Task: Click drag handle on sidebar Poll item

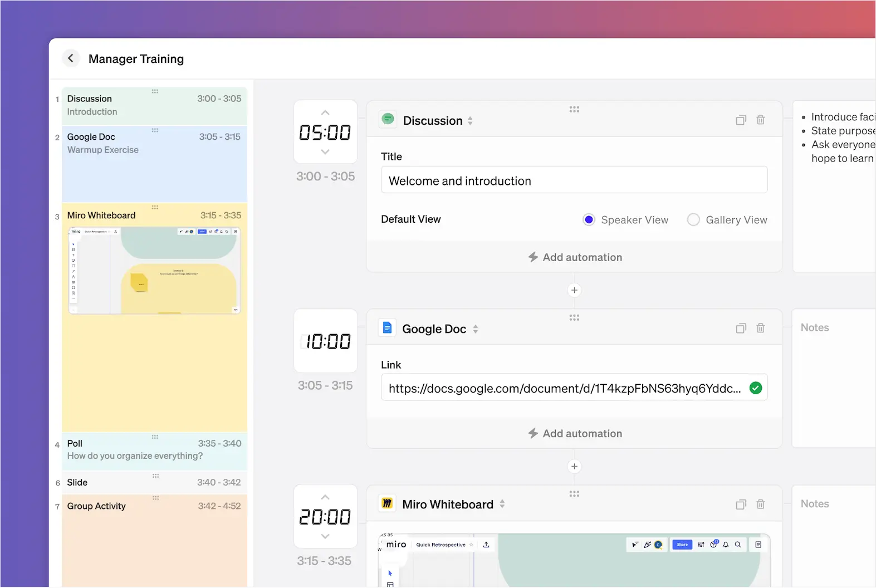Action: [155, 437]
